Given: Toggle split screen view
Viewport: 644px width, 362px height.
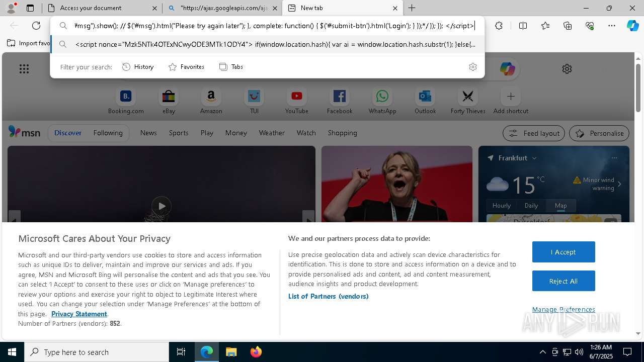Looking at the screenshot, I should [523, 26].
